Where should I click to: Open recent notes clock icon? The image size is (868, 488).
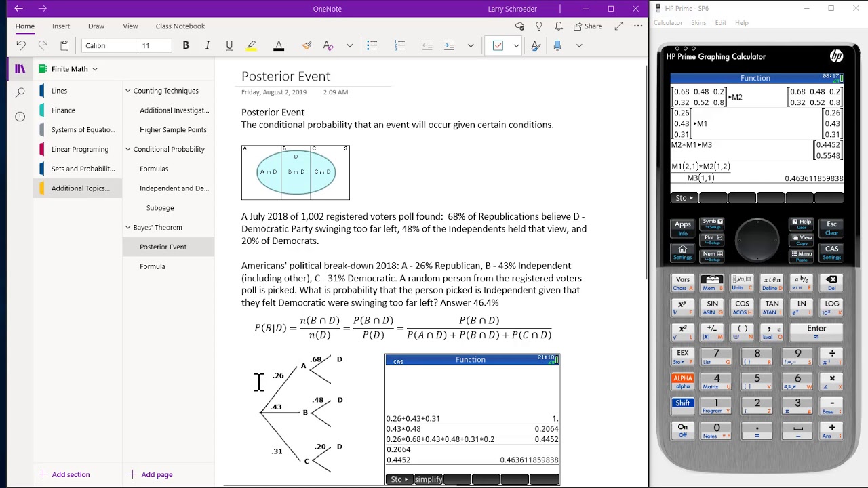(20, 117)
